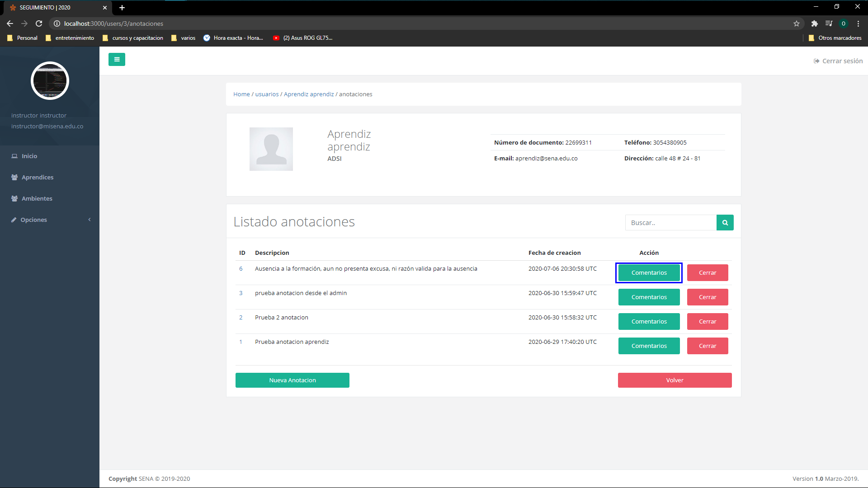The image size is (868, 488).
Task: Click the search magnifier icon beside Buscar
Action: coord(725,222)
